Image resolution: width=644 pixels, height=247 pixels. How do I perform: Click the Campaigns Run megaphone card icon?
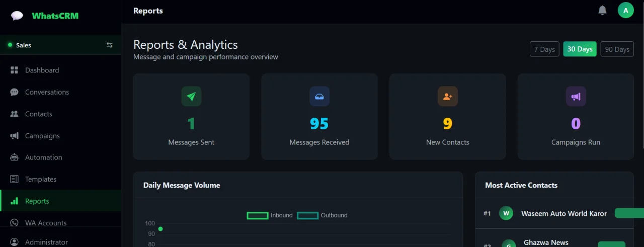[576, 96]
